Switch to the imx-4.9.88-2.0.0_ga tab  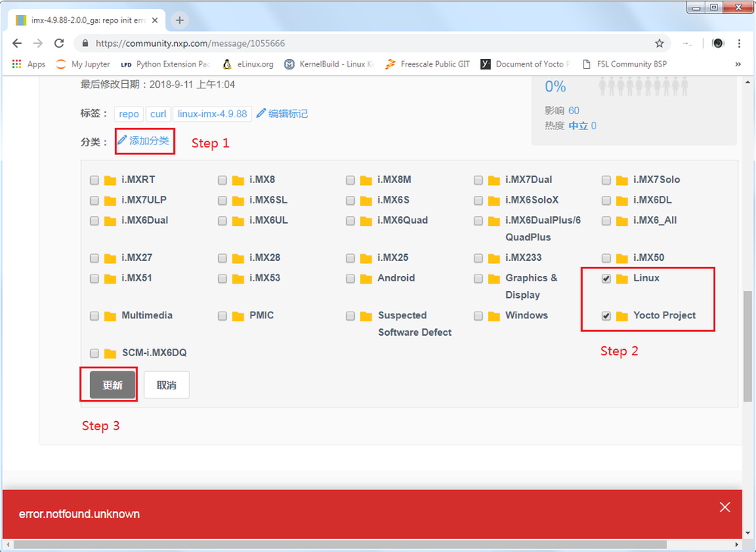point(87,20)
